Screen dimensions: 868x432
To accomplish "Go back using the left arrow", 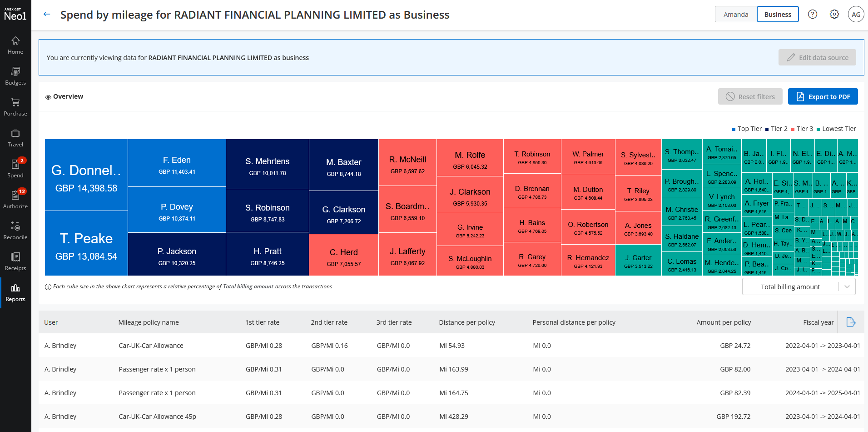I will pos(46,15).
